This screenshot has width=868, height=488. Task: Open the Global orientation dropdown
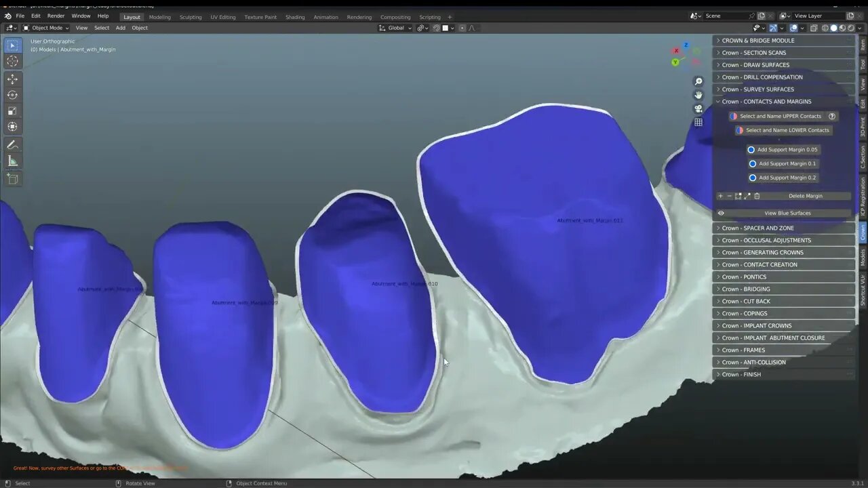[395, 28]
